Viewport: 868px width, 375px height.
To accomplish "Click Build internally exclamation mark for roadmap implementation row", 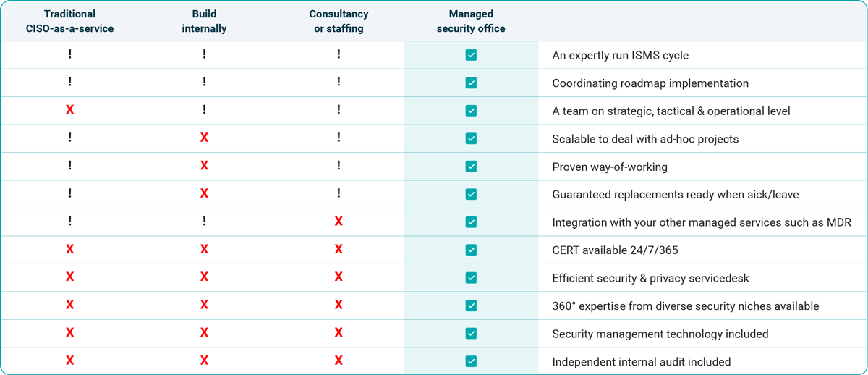I will point(204,83).
